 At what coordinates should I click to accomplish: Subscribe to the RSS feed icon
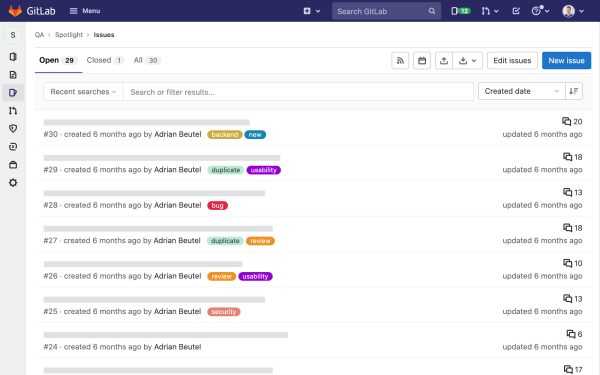tap(400, 60)
